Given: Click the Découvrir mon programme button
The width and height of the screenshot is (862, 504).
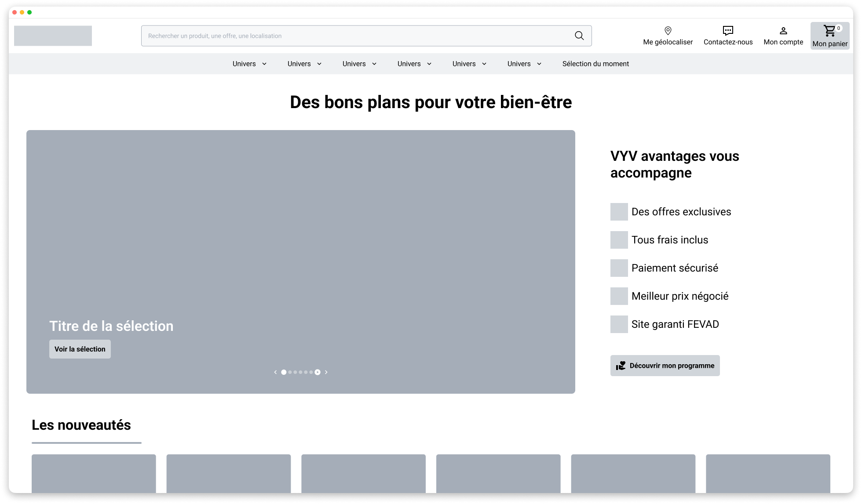Looking at the screenshot, I should click(665, 366).
